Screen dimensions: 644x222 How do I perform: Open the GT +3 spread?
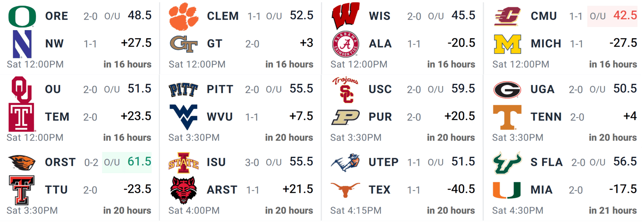(x=306, y=43)
